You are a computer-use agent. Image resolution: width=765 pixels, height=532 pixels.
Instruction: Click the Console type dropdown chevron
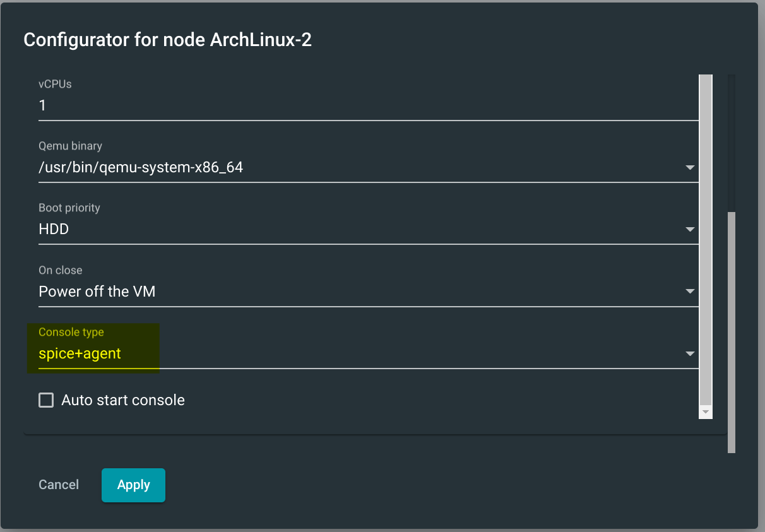[690, 353]
